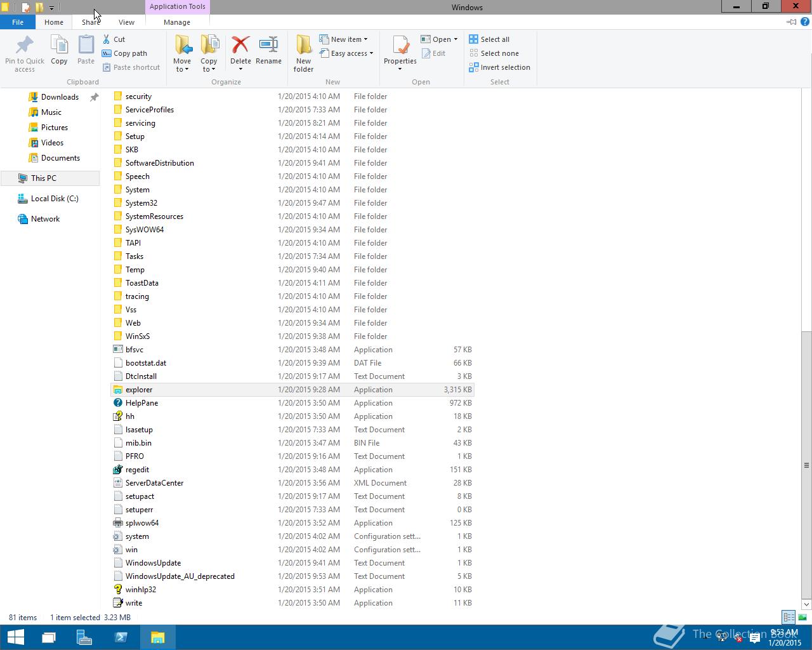Launch PowerShell from the taskbar
This screenshot has width=812, height=650.
[121, 637]
